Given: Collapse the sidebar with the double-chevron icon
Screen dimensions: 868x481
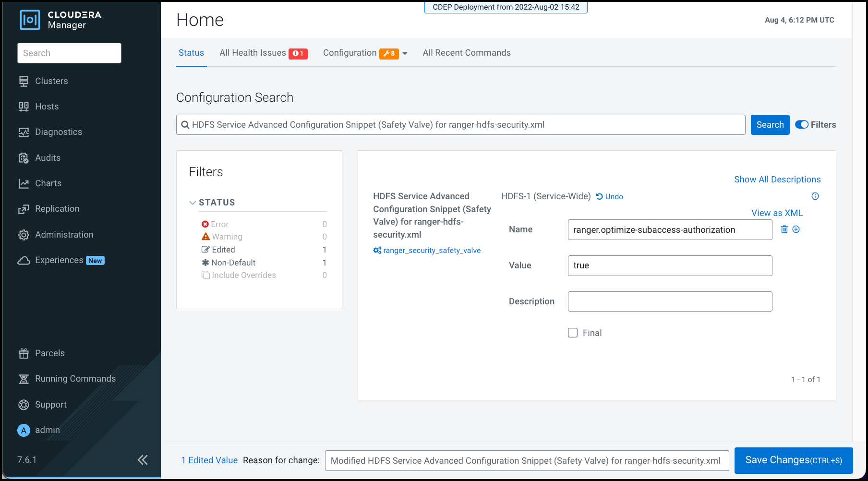Looking at the screenshot, I should (143, 460).
